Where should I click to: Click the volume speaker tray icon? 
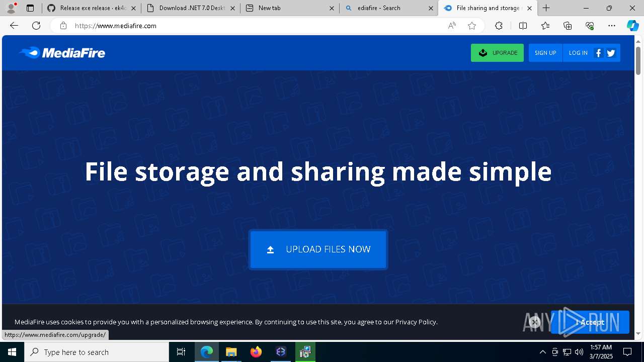579,352
